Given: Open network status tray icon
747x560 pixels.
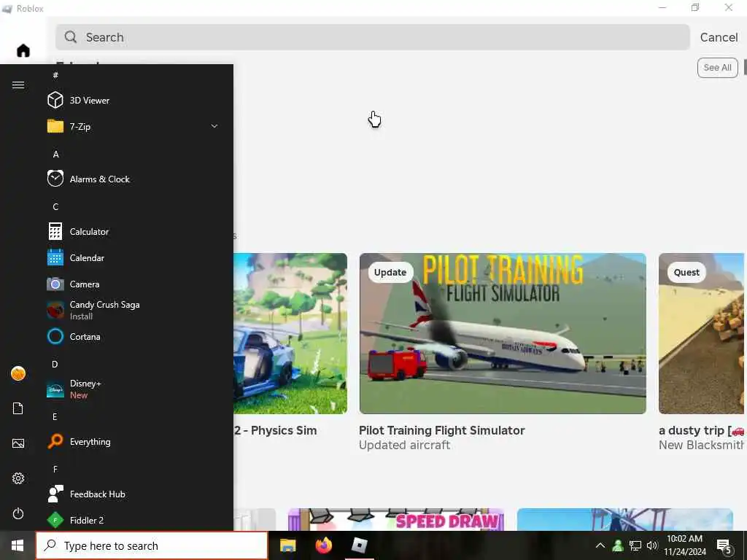Looking at the screenshot, I should [635, 545].
